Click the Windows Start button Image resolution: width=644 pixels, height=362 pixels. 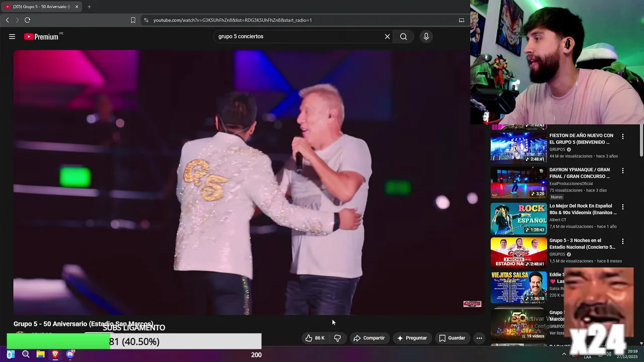[x=11, y=354]
